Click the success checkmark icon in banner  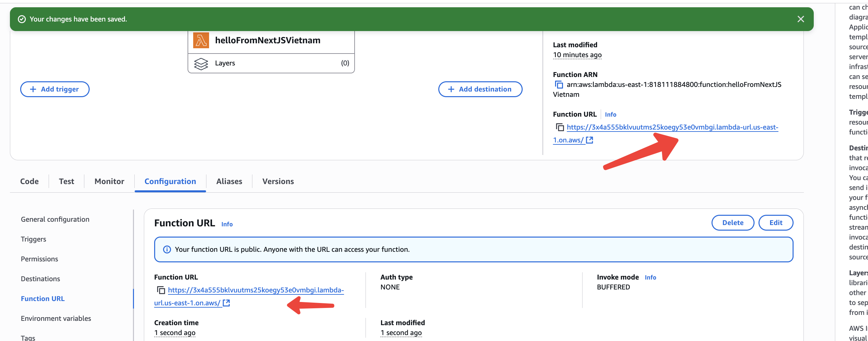(x=22, y=19)
